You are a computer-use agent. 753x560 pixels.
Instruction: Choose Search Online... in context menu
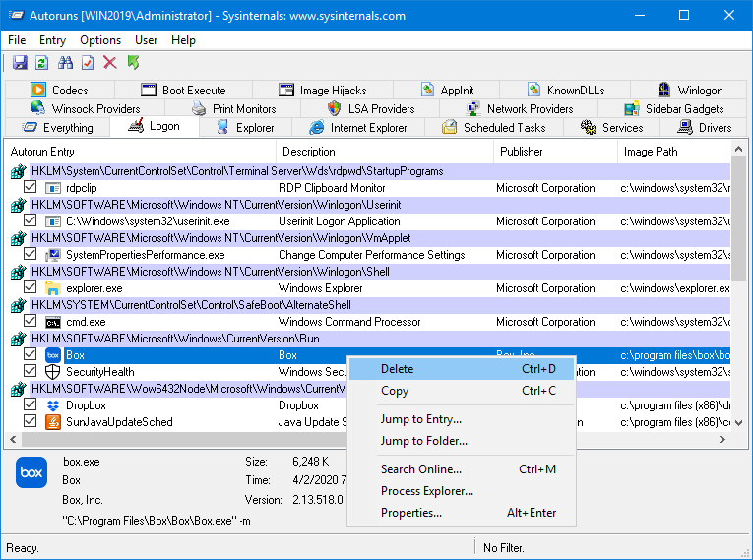462,469
